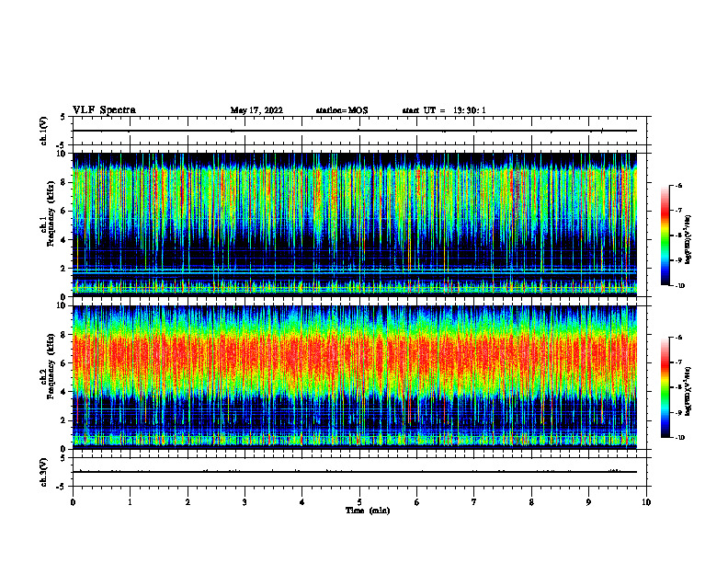
Task: Click the 6 kHz tick label on ch.1
Action: click(x=63, y=211)
